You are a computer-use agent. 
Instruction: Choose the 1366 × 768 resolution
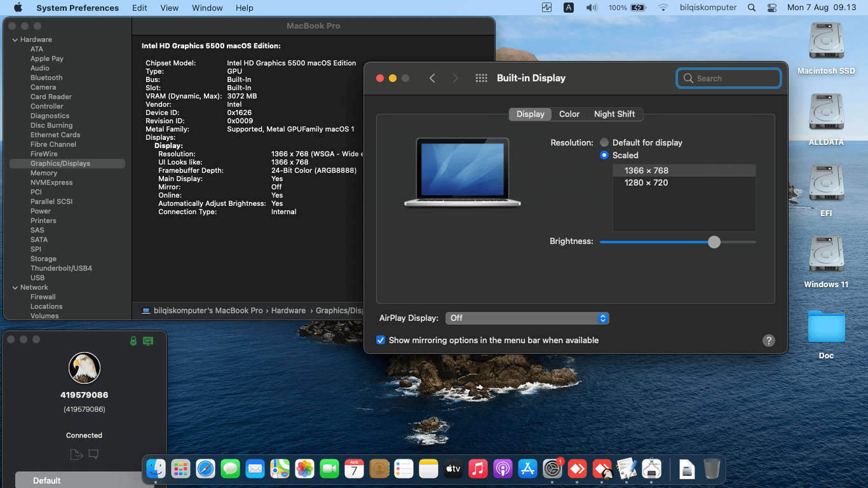pos(684,170)
